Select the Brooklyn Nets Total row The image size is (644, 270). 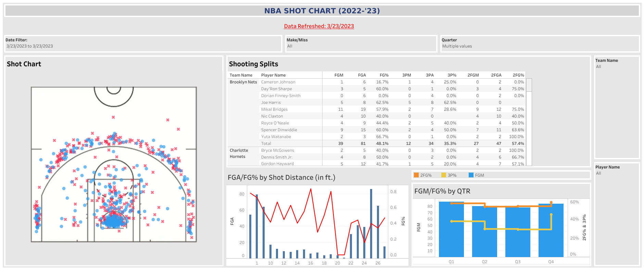tap(266, 144)
